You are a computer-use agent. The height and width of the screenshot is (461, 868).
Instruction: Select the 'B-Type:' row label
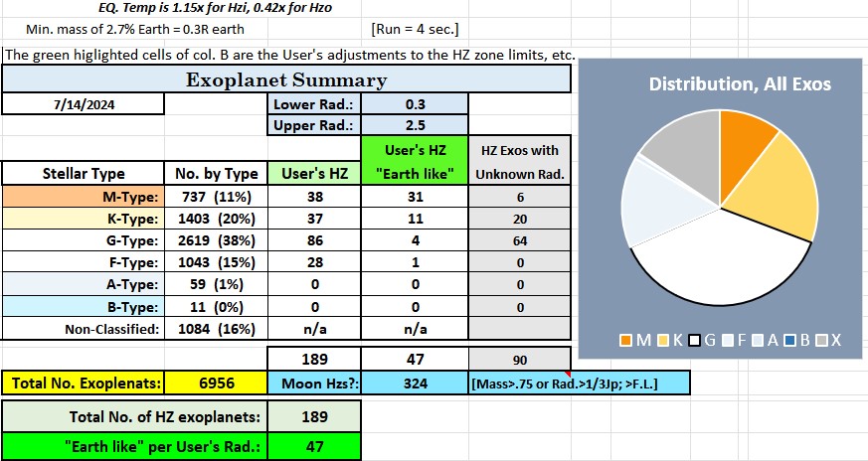click(84, 307)
